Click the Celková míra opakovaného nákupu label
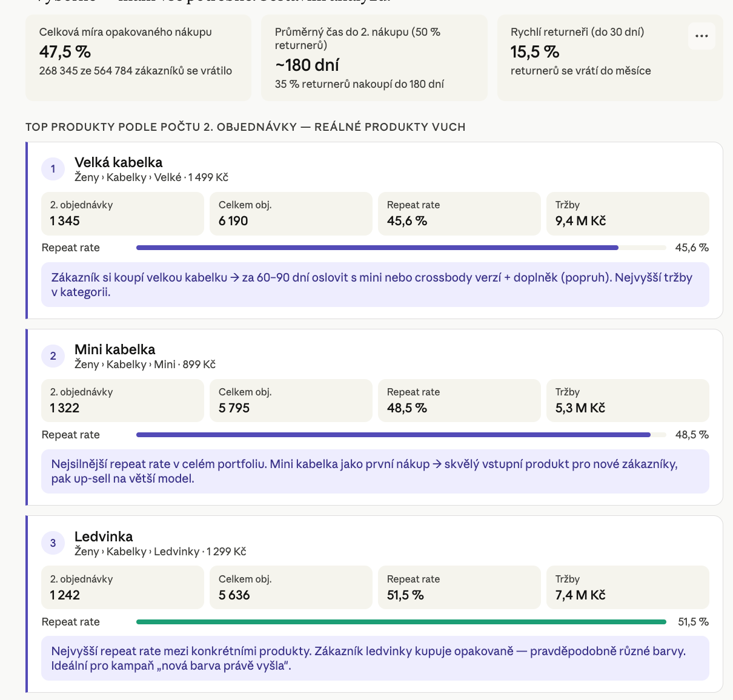This screenshot has height=700, width=733. click(125, 32)
